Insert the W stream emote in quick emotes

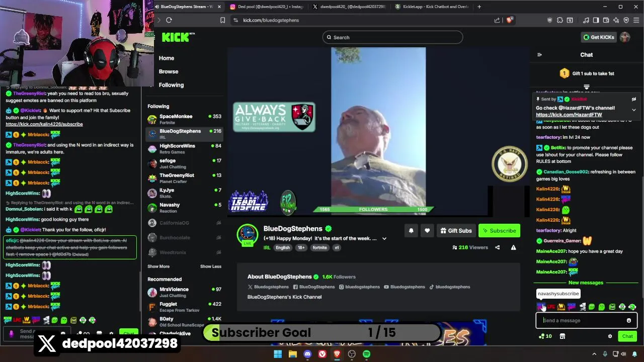(561, 307)
